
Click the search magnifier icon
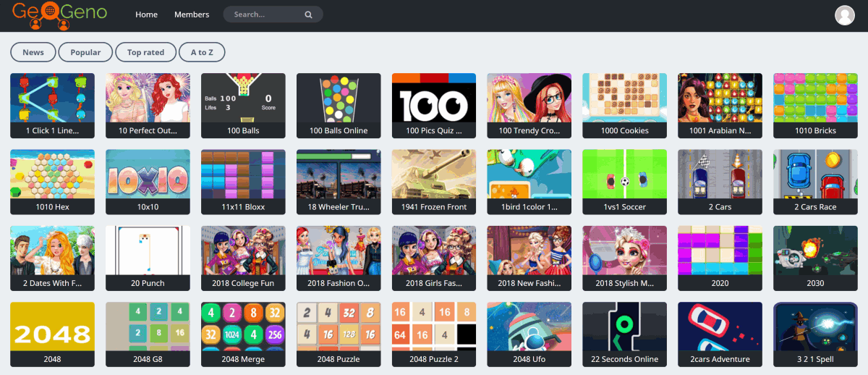pyautogui.click(x=309, y=14)
